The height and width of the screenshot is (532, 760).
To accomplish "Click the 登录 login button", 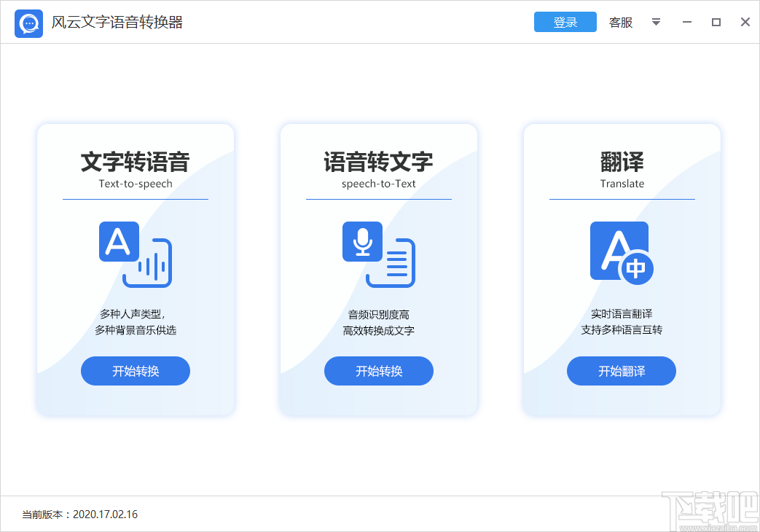I will pyautogui.click(x=565, y=22).
